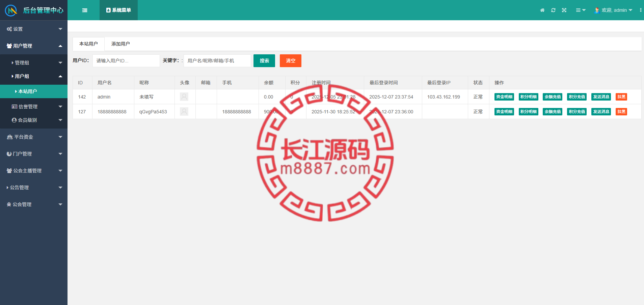This screenshot has width=644, height=305.
Task: Select 本站用户 in the sidebar
Action: coord(34,91)
